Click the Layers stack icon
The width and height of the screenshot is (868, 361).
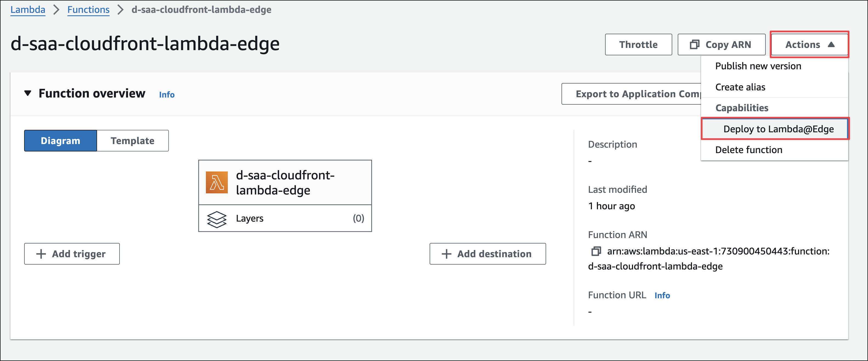(217, 219)
